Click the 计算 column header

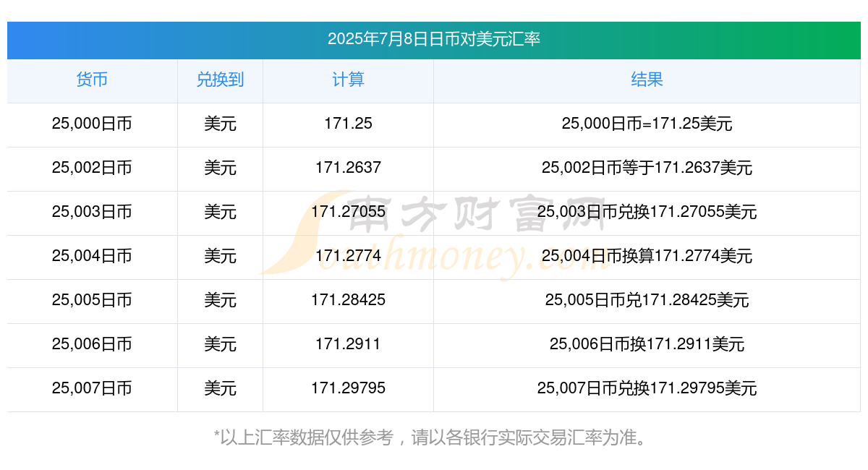(x=348, y=80)
